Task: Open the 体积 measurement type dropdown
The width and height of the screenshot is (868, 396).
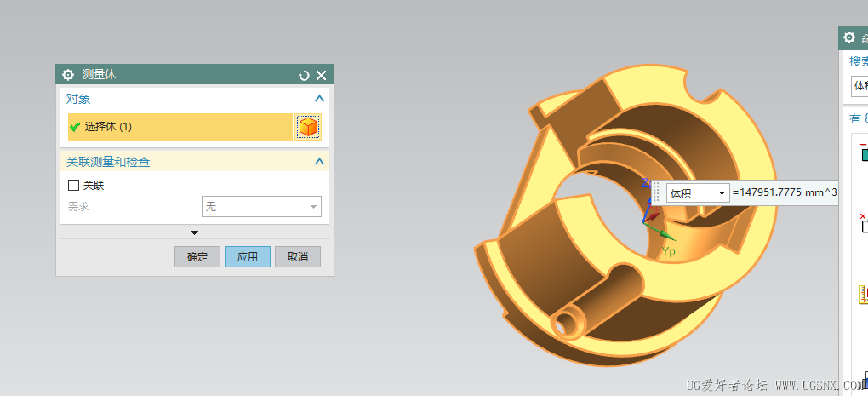Action: (698, 192)
